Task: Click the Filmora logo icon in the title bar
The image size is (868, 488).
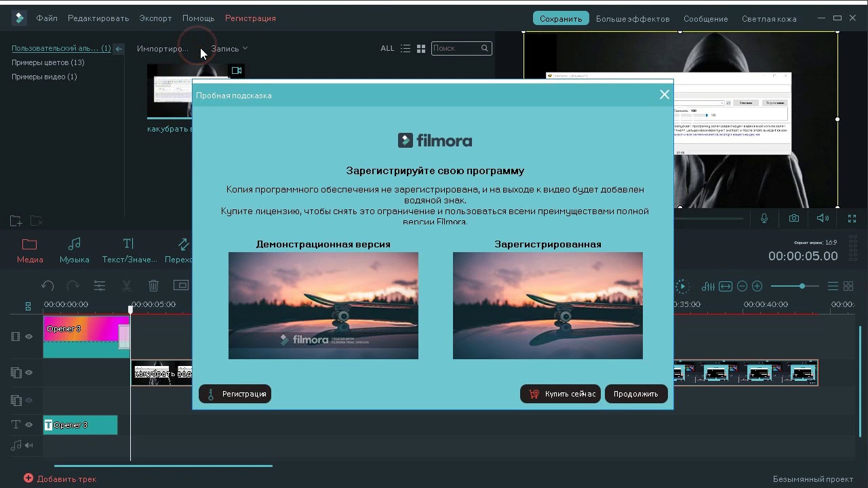Action: pos(19,18)
